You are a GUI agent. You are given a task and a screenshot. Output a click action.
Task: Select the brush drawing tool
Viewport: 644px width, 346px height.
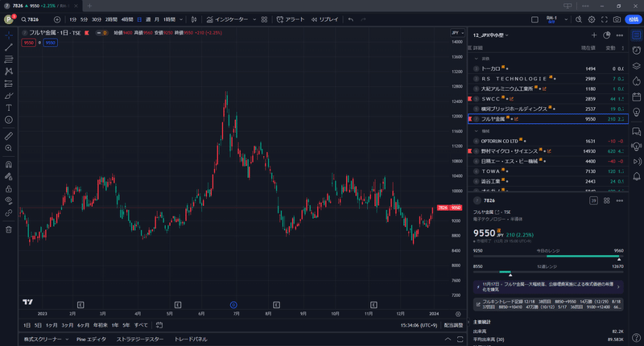point(9,96)
